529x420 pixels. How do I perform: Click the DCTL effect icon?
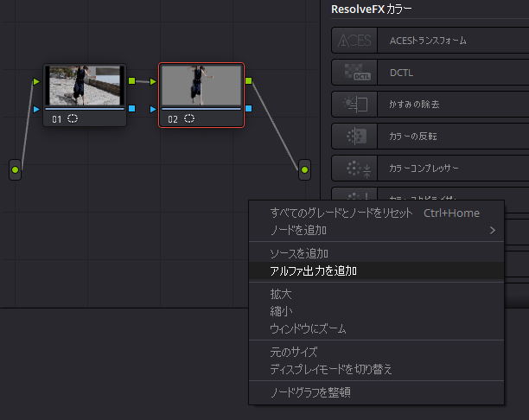coord(354,73)
